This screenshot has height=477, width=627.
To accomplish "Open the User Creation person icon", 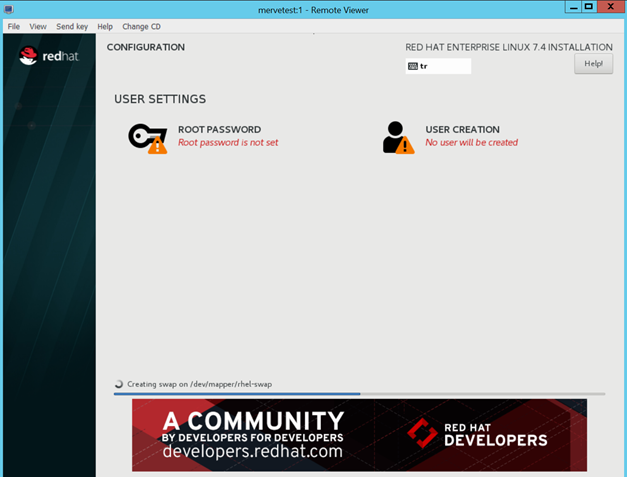I will click(398, 138).
